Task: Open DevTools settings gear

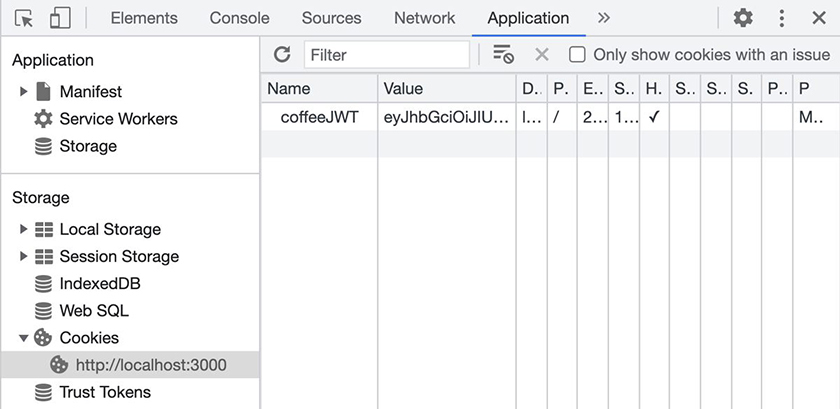Action: click(743, 18)
